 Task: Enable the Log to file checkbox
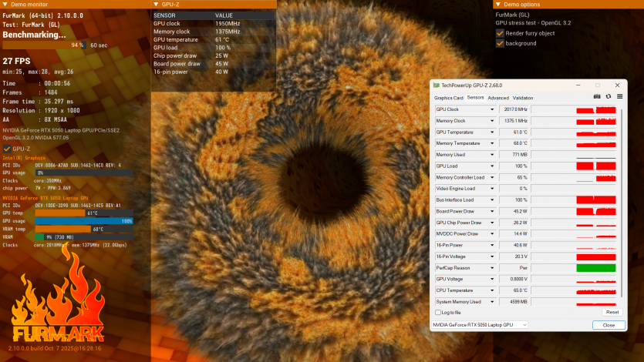tap(439, 312)
